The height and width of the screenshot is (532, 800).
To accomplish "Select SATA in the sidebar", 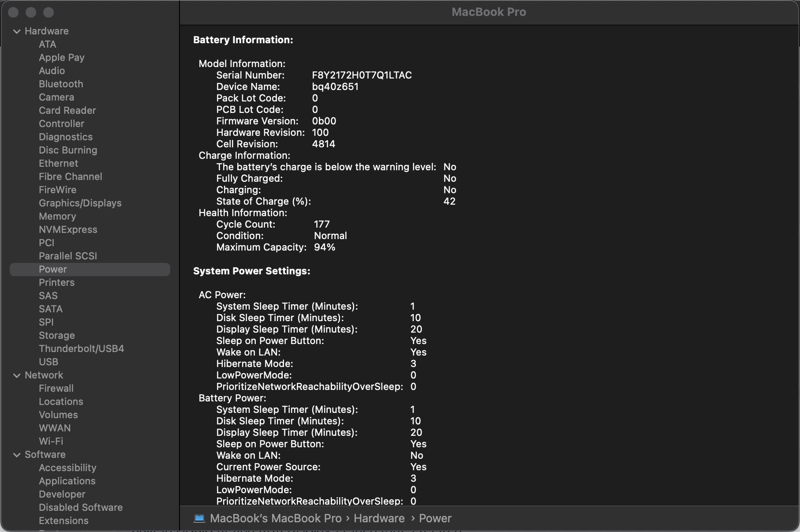I will tap(51, 309).
